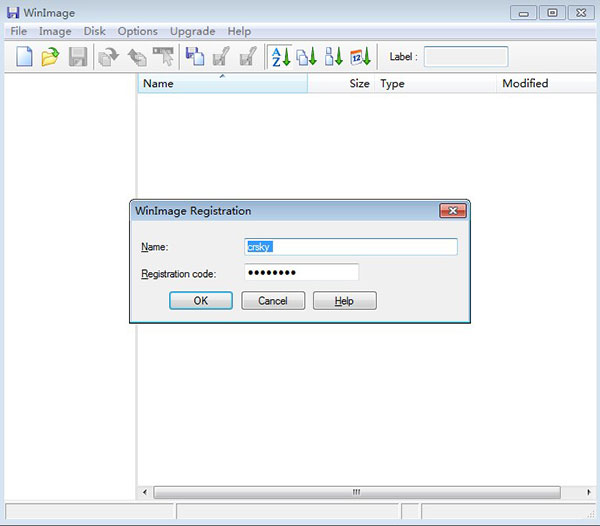Sort by the Type column header
The width and height of the screenshot is (600, 526).
(x=435, y=83)
